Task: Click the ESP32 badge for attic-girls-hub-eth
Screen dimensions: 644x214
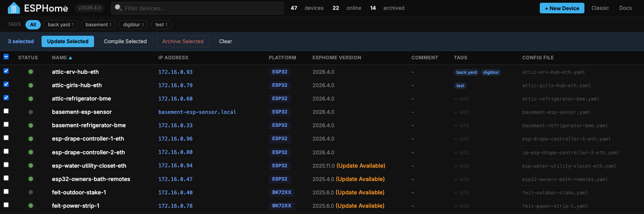Action: [x=280, y=85]
